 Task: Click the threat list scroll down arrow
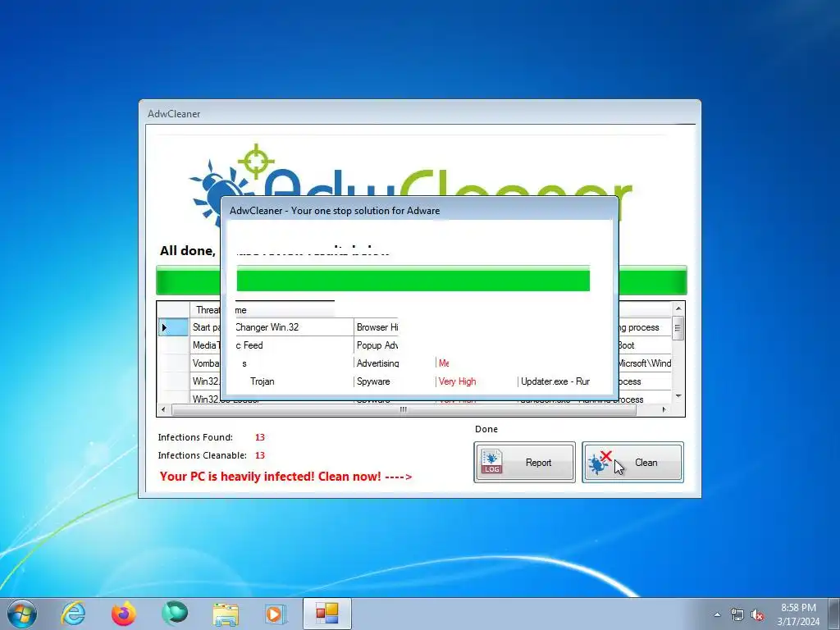(678, 396)
